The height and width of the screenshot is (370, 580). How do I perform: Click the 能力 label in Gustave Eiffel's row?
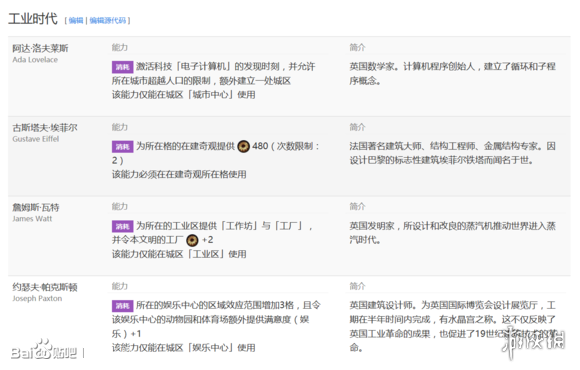coord(120,127)
